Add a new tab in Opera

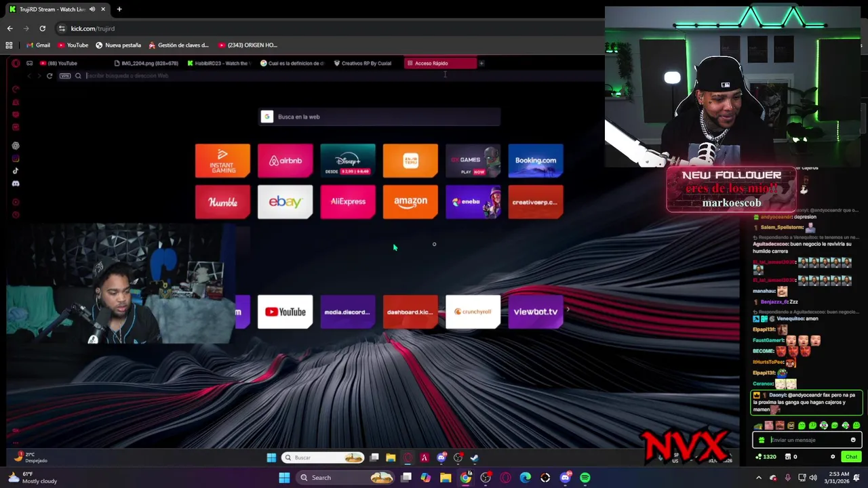click(x=481, y=63)
